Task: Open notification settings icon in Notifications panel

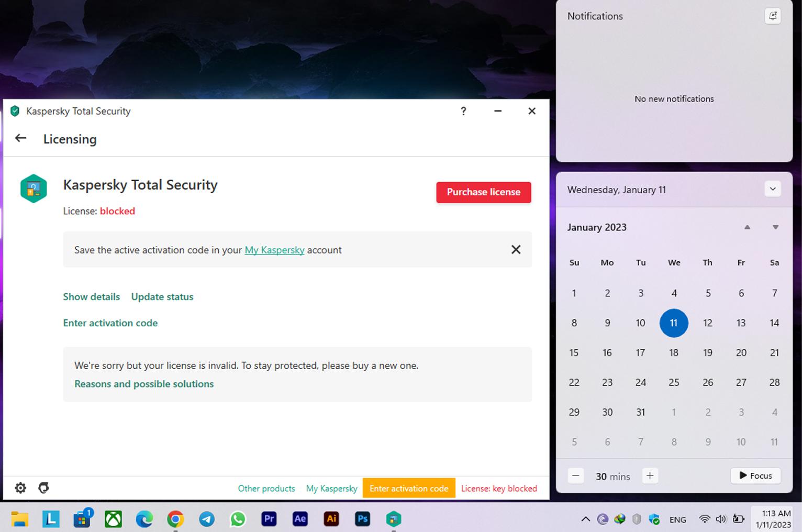Action: point(773,16)
